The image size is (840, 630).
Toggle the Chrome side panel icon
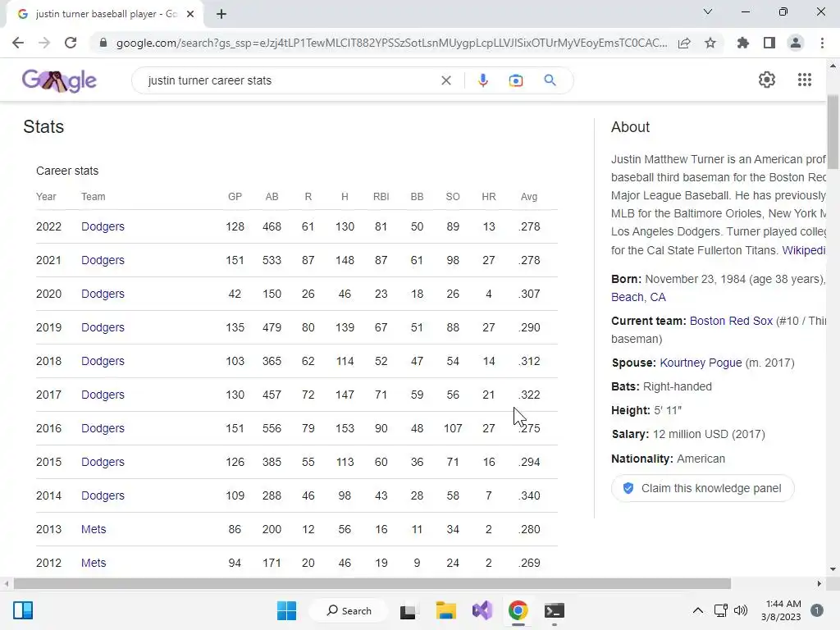[769, 43]
